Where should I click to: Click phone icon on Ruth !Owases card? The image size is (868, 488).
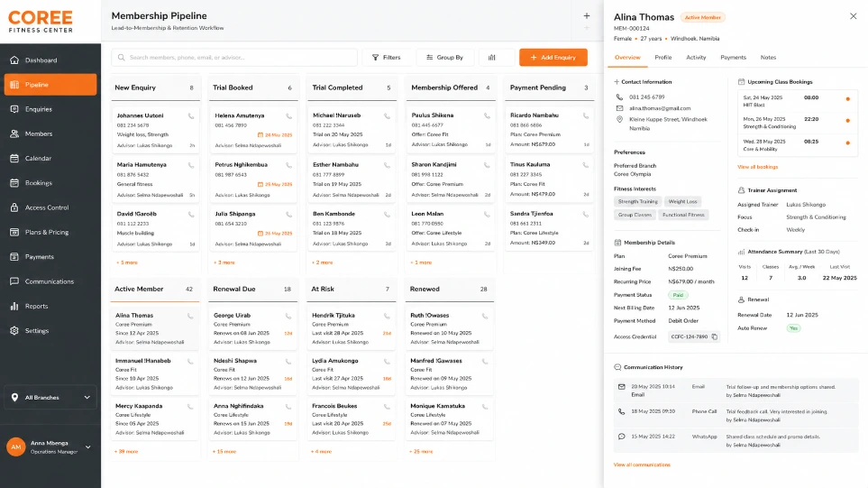coord(484,317)
